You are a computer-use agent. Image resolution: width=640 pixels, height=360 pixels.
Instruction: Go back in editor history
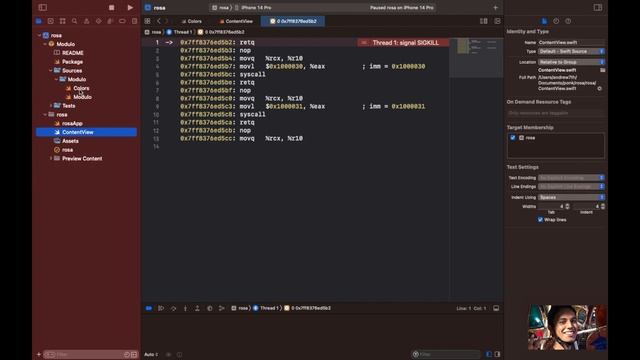click(159, 21)
